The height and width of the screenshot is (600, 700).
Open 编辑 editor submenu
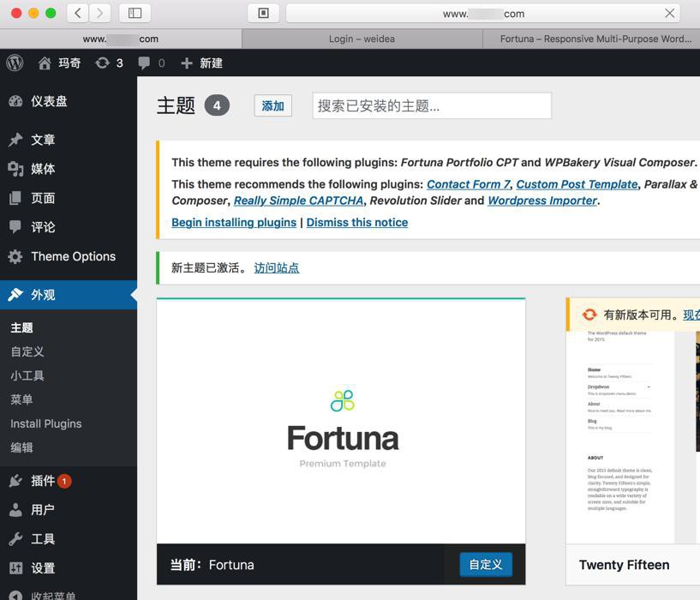[x=22, y=447]
